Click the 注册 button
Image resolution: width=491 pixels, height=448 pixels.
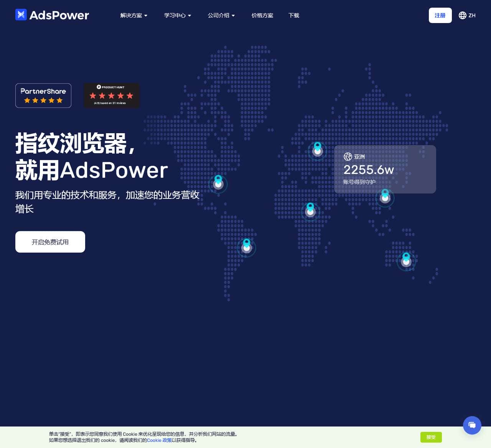pyautogui.click(x=440, y=15)
